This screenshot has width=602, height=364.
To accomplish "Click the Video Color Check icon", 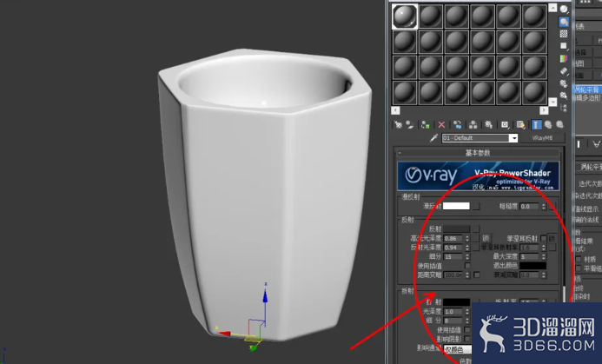I will tap(564, 58).
